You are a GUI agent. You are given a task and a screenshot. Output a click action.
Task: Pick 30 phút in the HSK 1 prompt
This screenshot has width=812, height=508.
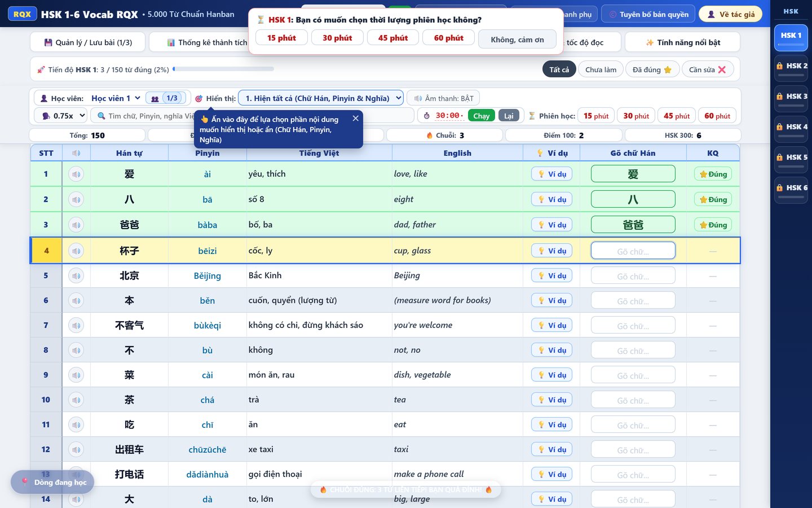coord(337,38)
